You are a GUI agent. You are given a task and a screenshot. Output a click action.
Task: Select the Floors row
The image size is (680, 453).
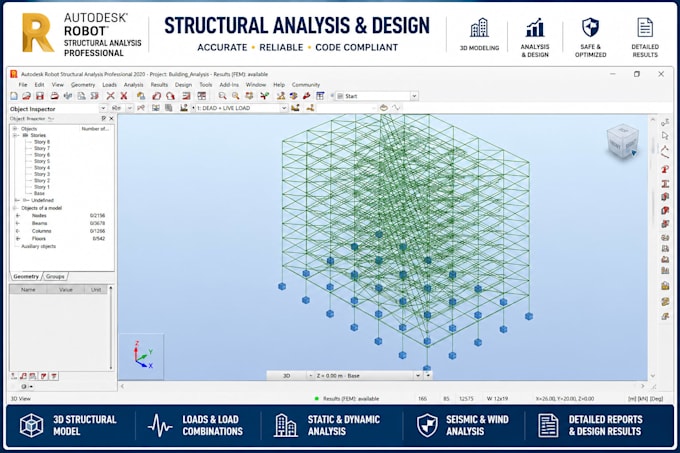pyautogui.click(x=62, y=238)
